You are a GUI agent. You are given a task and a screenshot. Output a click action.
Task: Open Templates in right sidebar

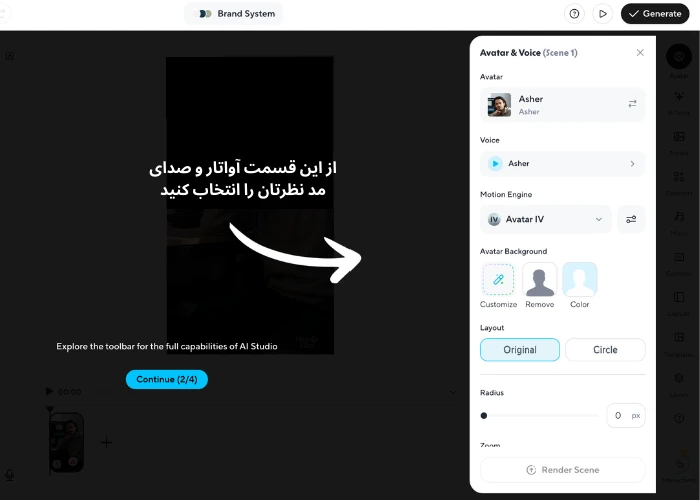pyautogui.click(x=679, y=344)
